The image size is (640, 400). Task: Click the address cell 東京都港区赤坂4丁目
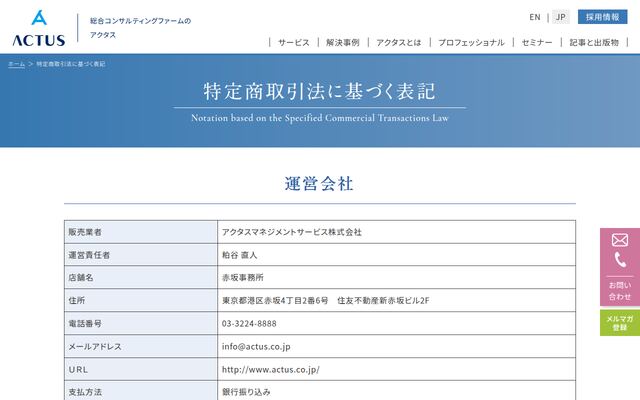pos(396,300)
